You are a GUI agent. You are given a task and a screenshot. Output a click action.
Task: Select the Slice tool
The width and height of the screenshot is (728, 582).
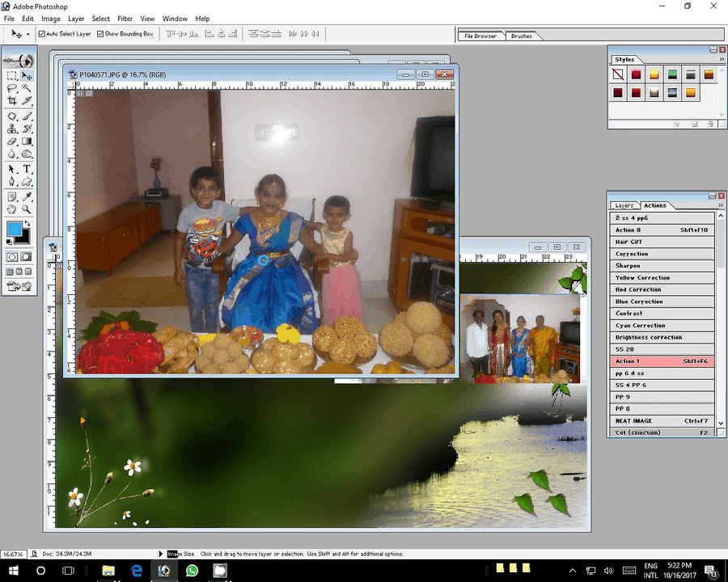(x=27, y=100)
